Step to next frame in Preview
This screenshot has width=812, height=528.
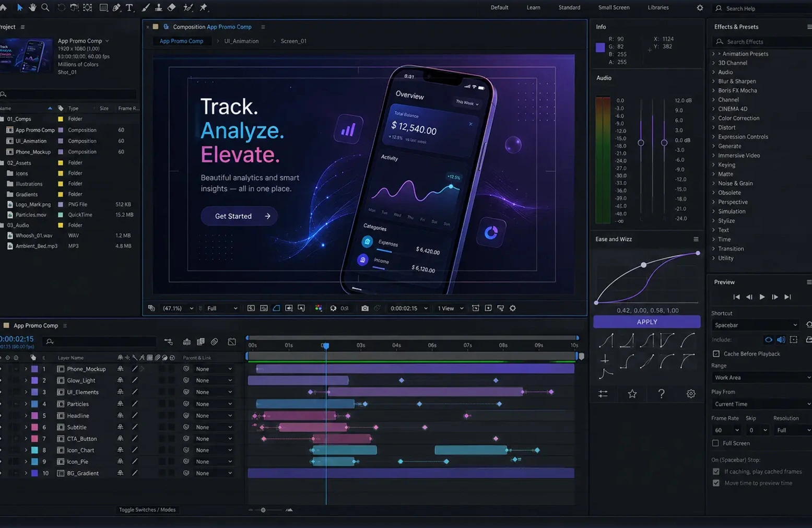point(775,297)
